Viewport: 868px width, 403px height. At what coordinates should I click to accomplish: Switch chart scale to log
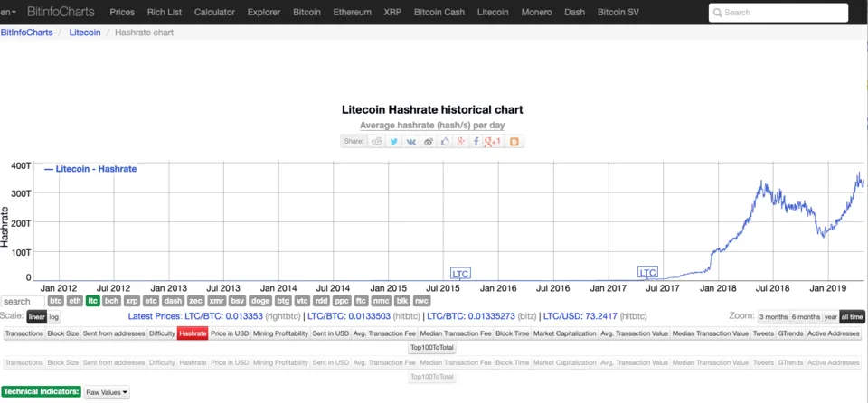coord(53,316)
